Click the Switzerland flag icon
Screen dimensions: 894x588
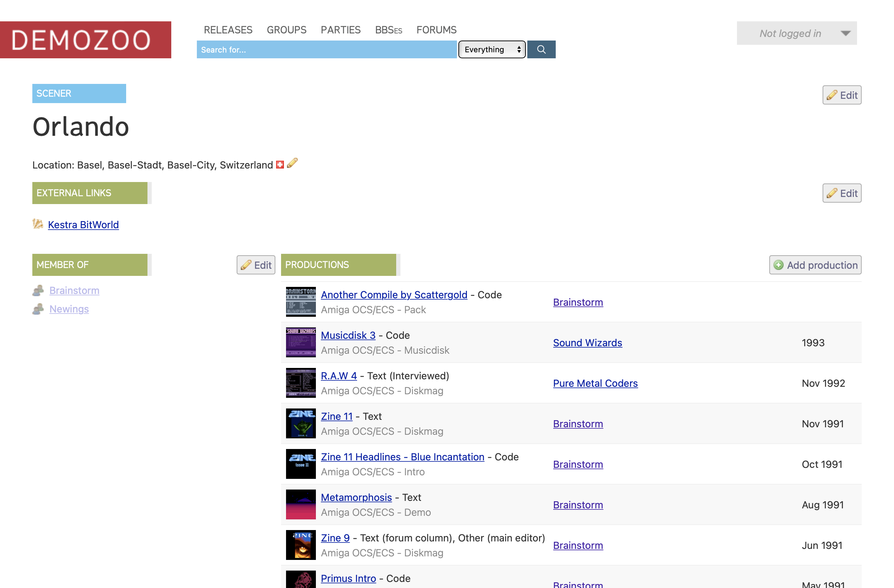click(280, 165)
